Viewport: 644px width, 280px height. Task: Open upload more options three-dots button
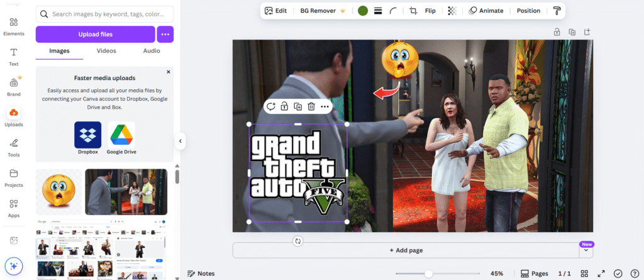coord(165,34)
